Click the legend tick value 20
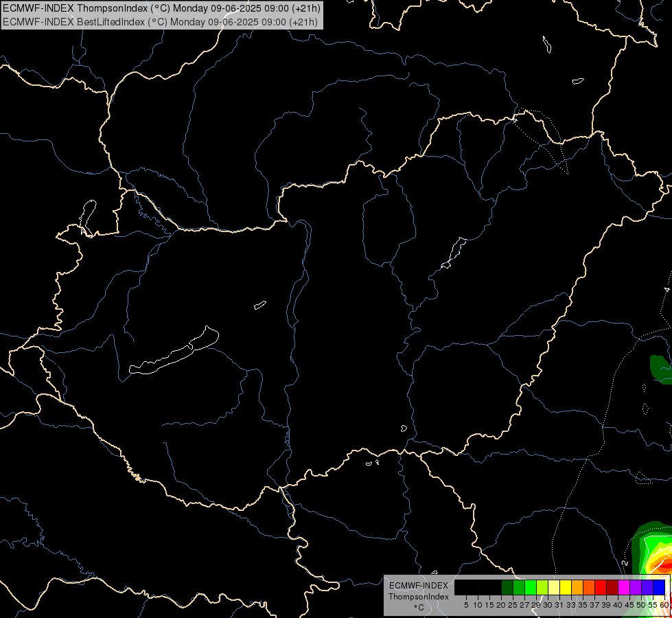This screenshot has width=672, height=618. point(501,605)
